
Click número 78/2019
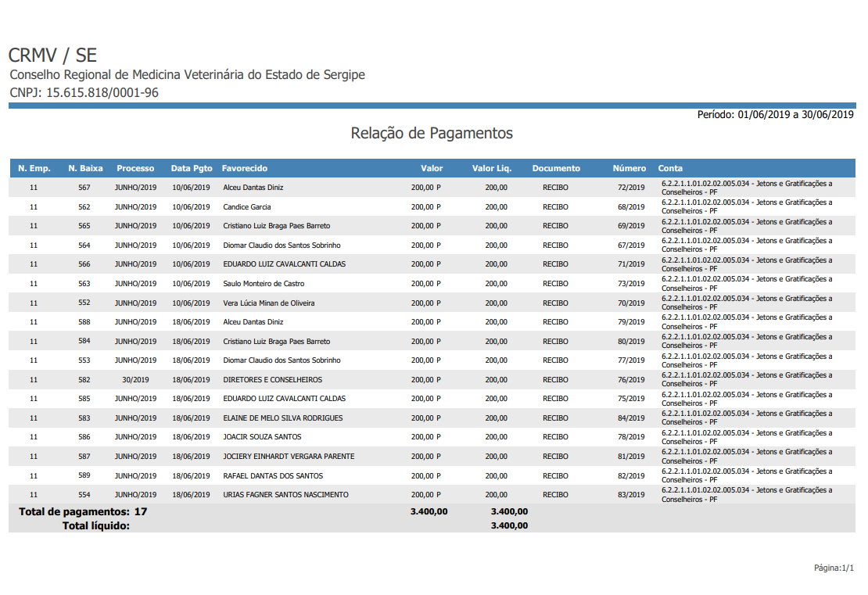pos(632,437)
